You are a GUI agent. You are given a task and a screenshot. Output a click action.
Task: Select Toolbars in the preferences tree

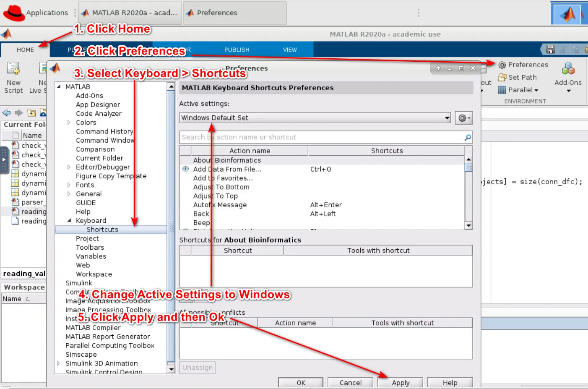(90, 248)
